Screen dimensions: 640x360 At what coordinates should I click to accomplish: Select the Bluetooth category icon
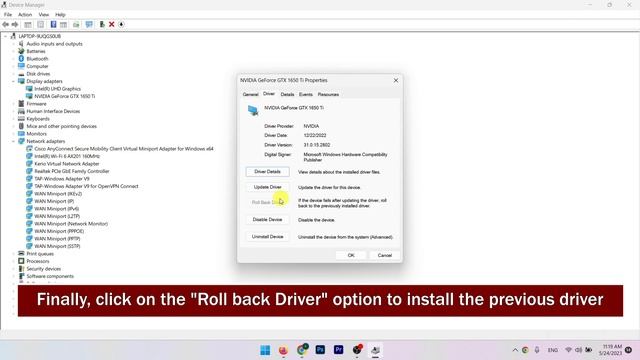[21, 59]
